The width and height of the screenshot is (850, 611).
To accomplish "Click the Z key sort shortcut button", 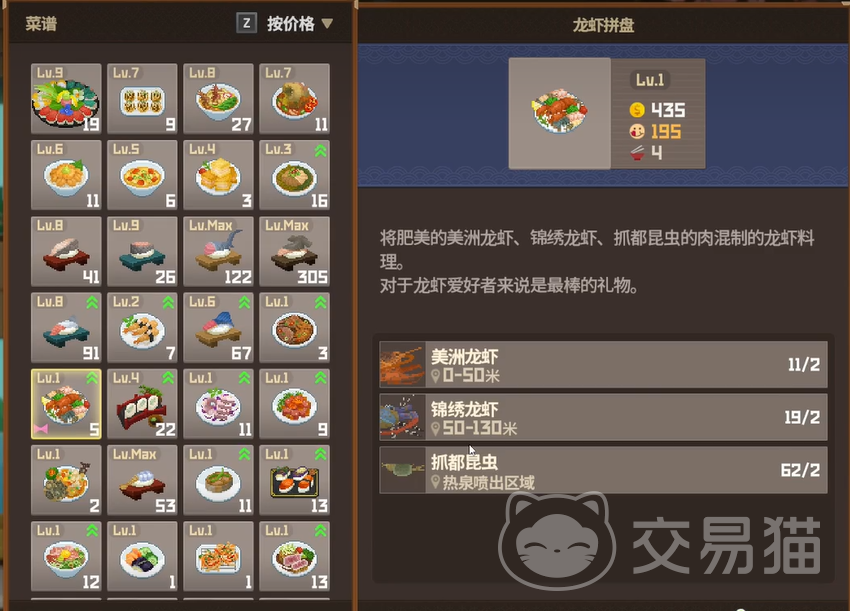I will click(247, 23).
